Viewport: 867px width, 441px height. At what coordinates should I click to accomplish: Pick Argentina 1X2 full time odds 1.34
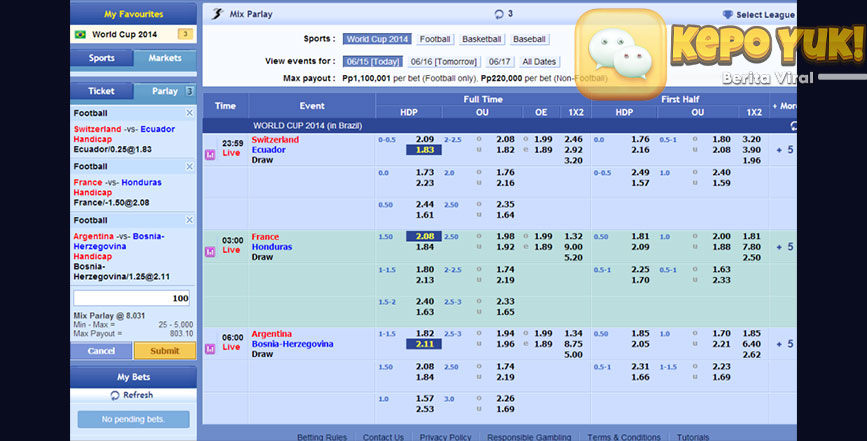tap(573, 333)
